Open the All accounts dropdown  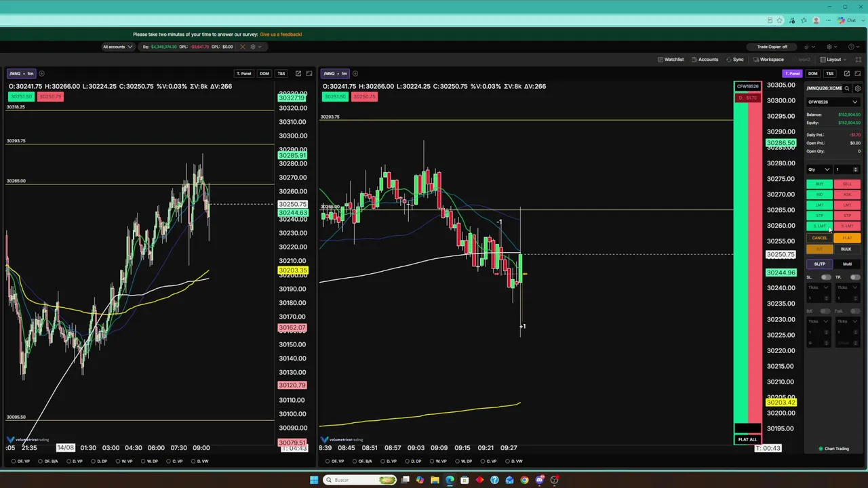[117, 47]
